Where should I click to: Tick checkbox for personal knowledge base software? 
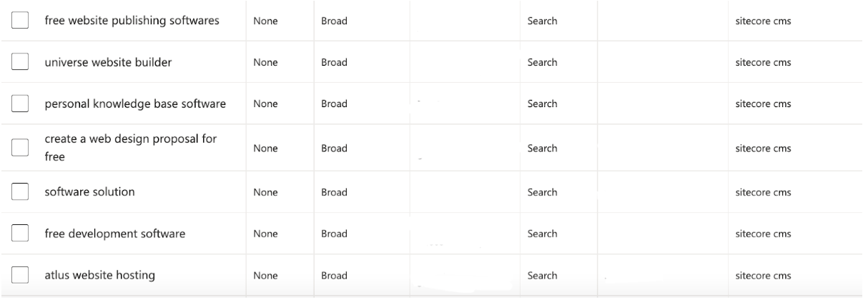click(20, 104)
